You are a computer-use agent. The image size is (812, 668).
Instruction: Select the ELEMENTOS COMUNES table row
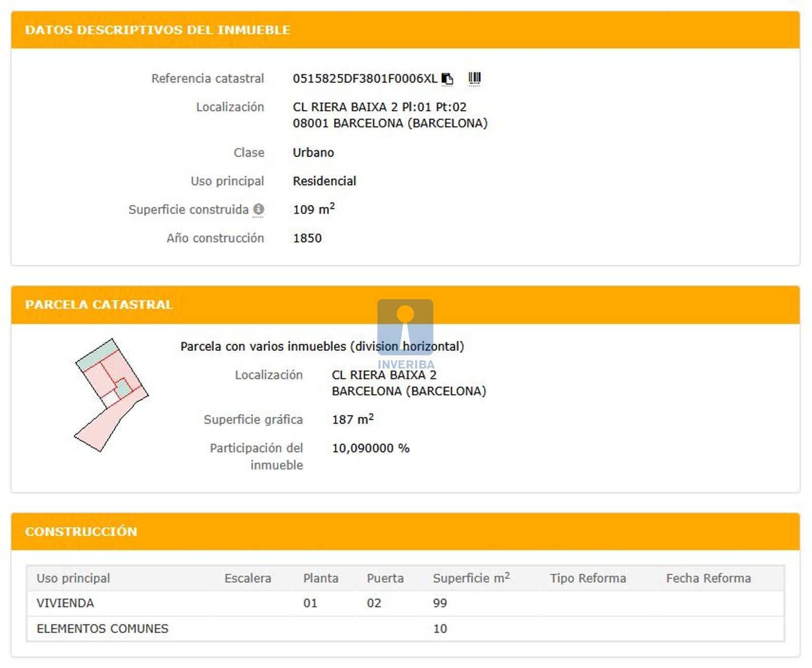pyautogui.click(x=103, y=628)
